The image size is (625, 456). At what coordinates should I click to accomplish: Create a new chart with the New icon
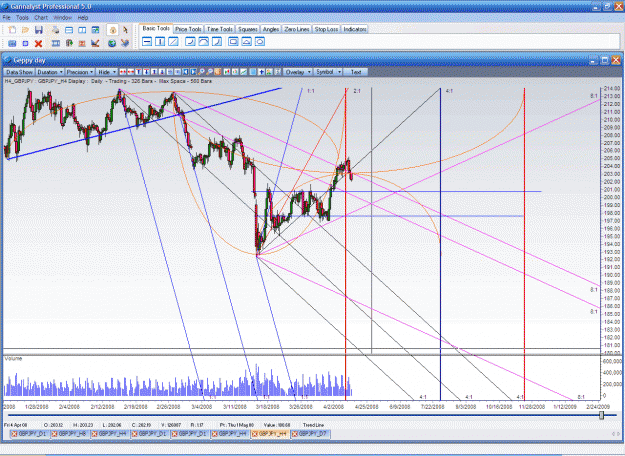[x=12, y=30]
